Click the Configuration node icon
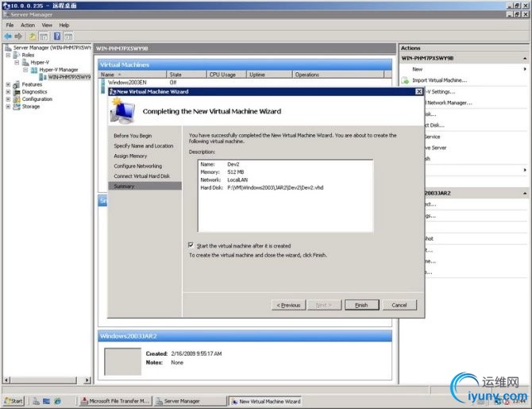The height and width of the screenshot is (409, 532). tap(17, 99)
